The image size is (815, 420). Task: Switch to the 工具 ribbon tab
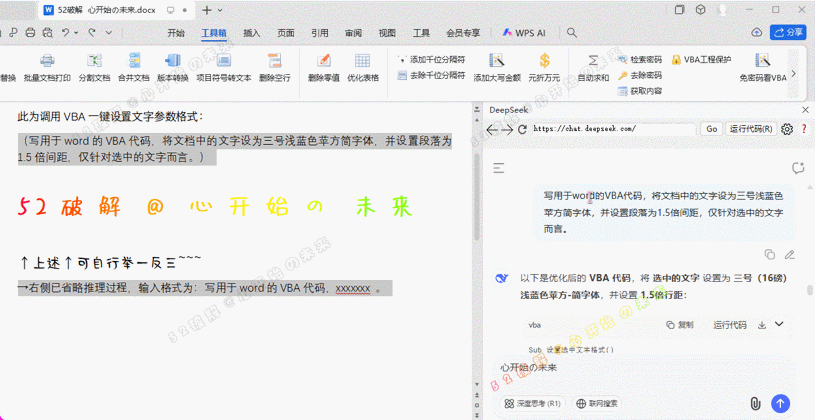click(421, 33)
